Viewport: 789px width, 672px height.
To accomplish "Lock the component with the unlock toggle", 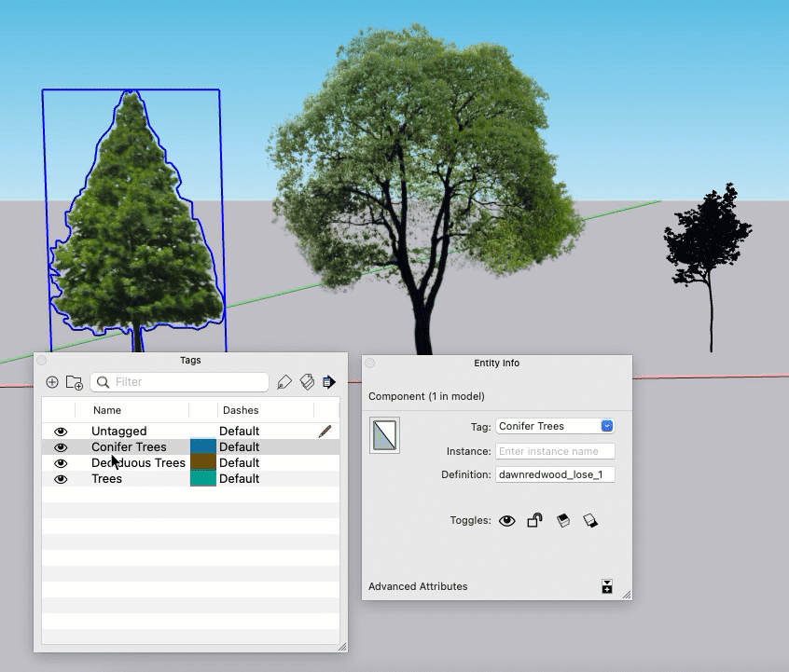I will (533, 520).
